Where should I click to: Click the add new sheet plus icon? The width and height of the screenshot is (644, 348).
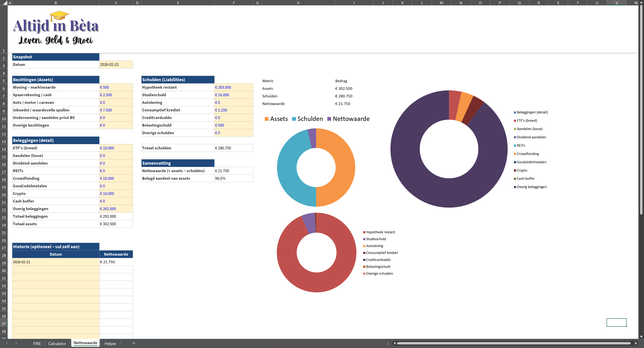pyautogui.click(x=134, y=343)
